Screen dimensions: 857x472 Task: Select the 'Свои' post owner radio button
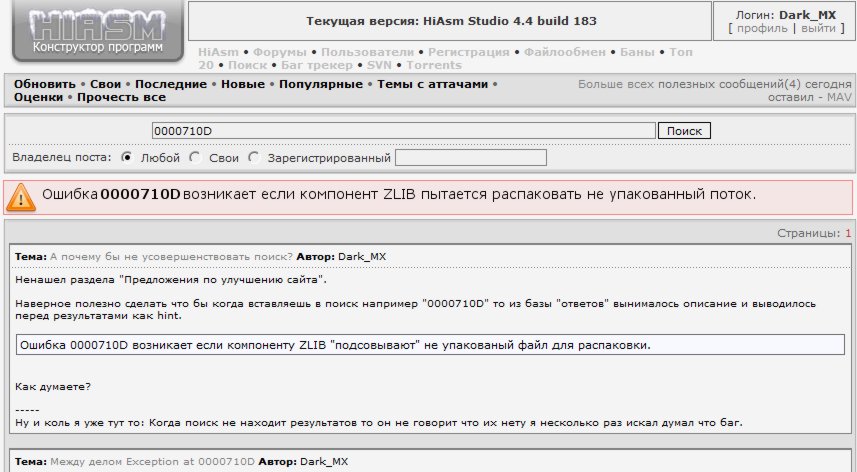(195, 157)
